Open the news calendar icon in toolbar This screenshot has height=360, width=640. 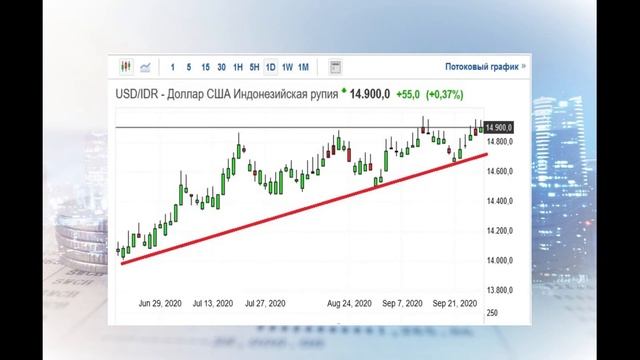click(x=335, y=67)
